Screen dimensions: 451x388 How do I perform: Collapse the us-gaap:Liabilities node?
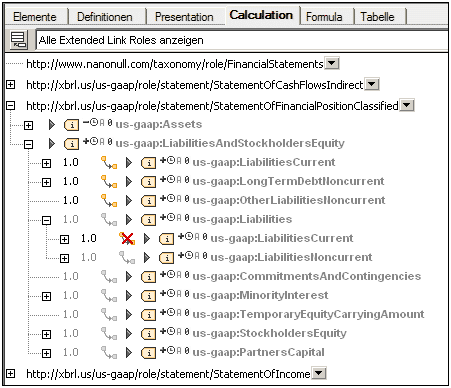[47, 220]
